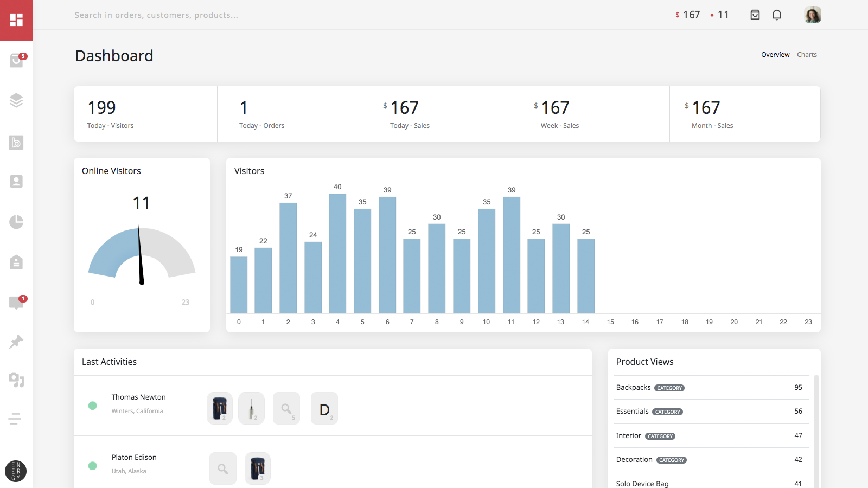This screenshot has height=488, width=868.
Task: Click the CATEGORY badge next to Essentials
Action: point(667,412)
